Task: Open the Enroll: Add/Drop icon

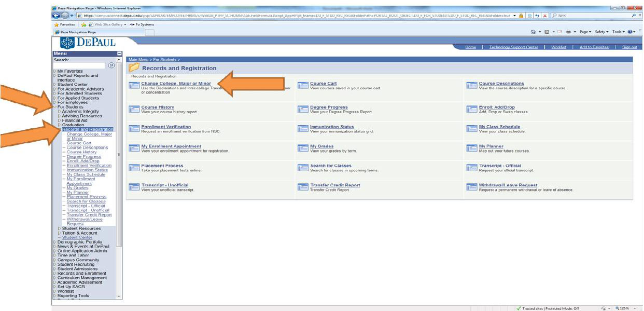Action: pos(472,109)
